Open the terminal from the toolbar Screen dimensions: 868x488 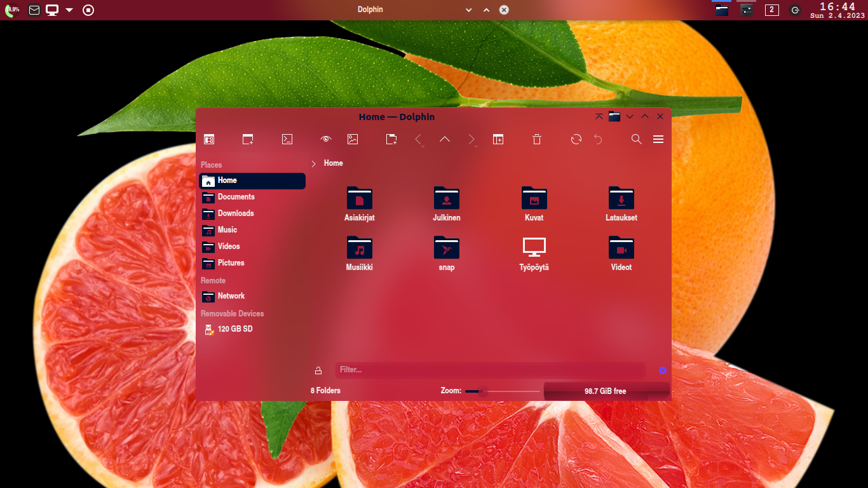287,139
